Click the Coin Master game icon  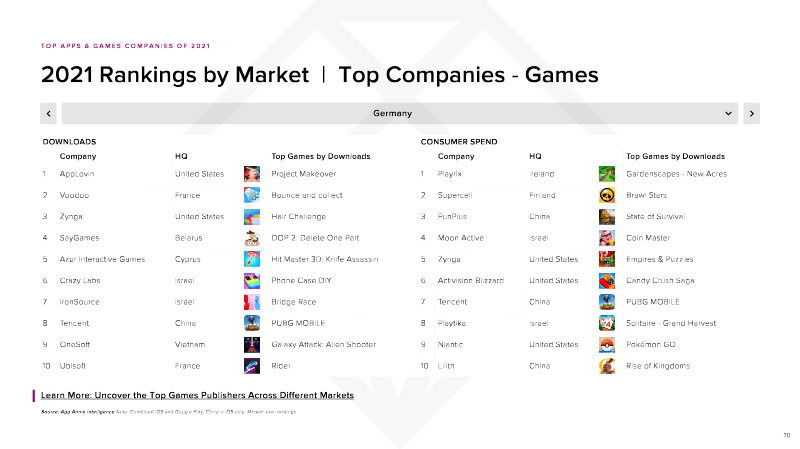607,238
